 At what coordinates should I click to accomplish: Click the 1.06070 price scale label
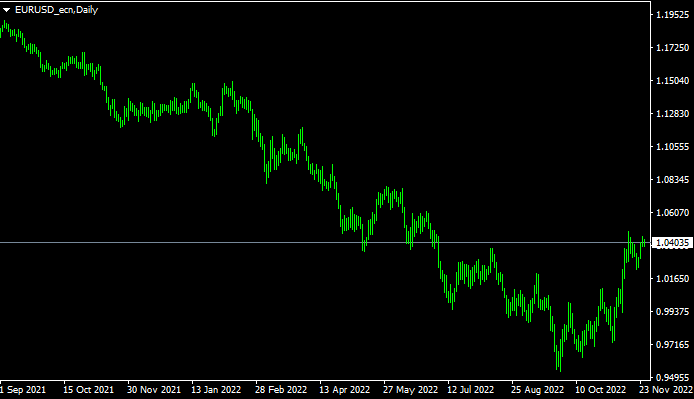[673, 213]
